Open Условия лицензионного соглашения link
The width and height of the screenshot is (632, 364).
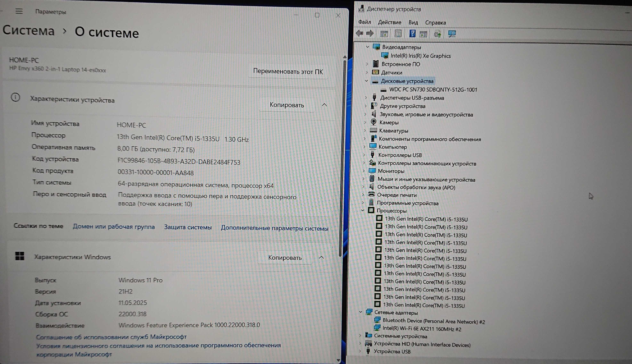tap(158, 349)
